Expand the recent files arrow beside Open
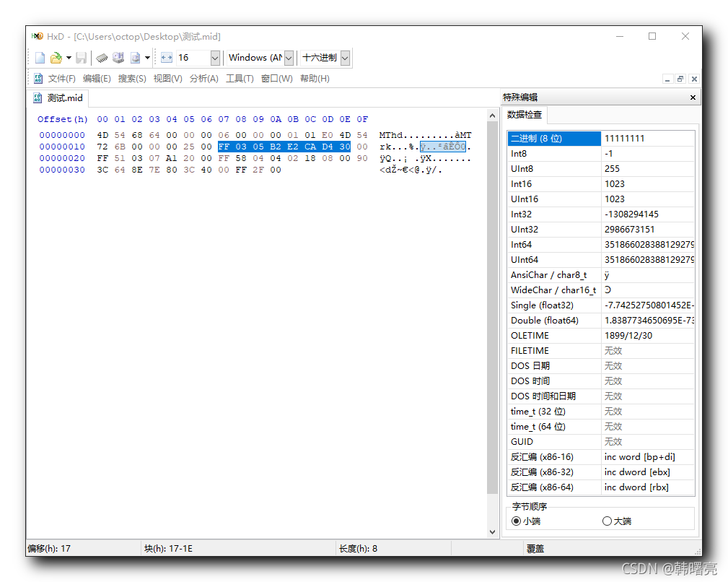Screen dimensions: 728x582 pos(69,58)
